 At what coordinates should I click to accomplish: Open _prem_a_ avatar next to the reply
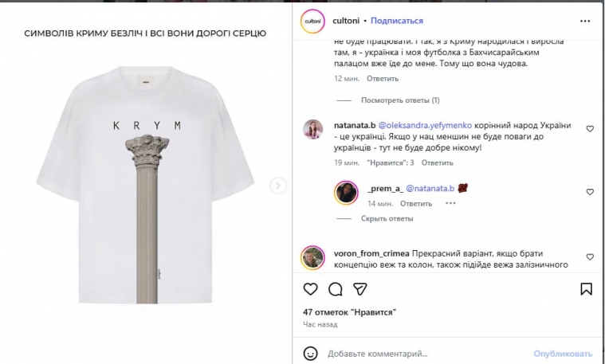click(344, 191)
